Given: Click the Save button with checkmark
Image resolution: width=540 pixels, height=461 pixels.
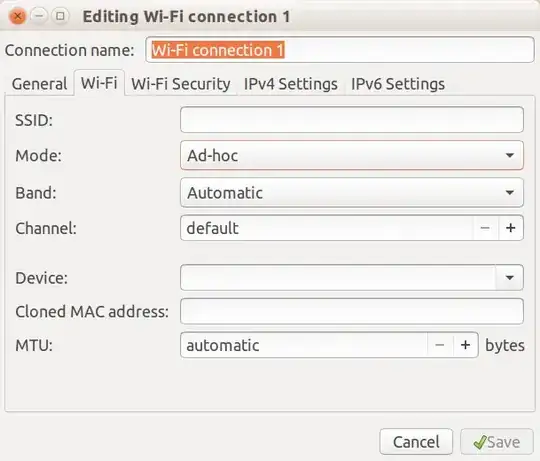Looking at the screenshot, I should pyautogui.click(x=497, y=442).
